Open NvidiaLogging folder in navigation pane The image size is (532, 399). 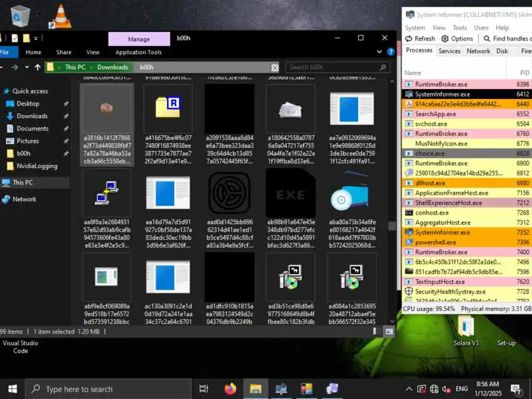(x=37, y=166)
